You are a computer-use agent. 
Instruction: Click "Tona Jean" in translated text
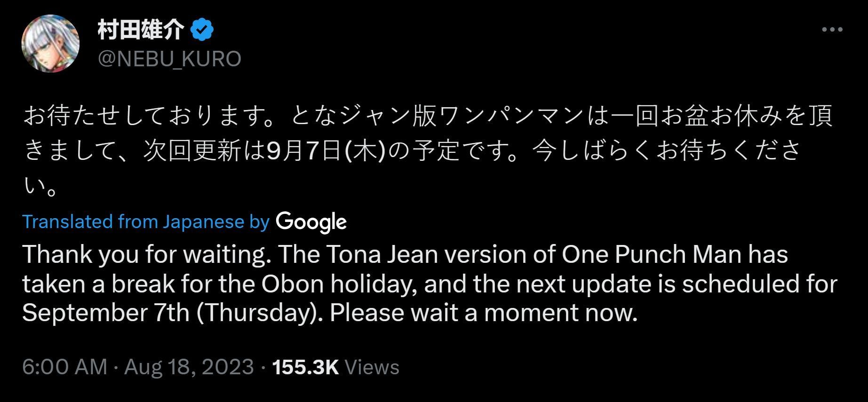point(382,254)
